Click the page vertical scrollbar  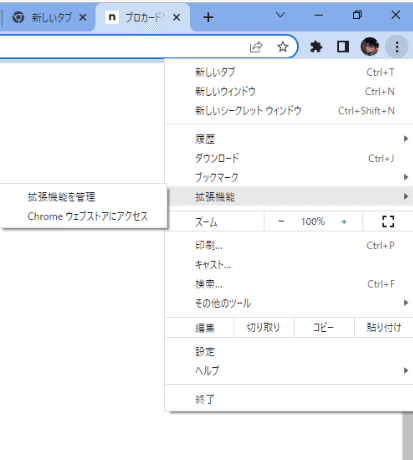pos(408,436)
